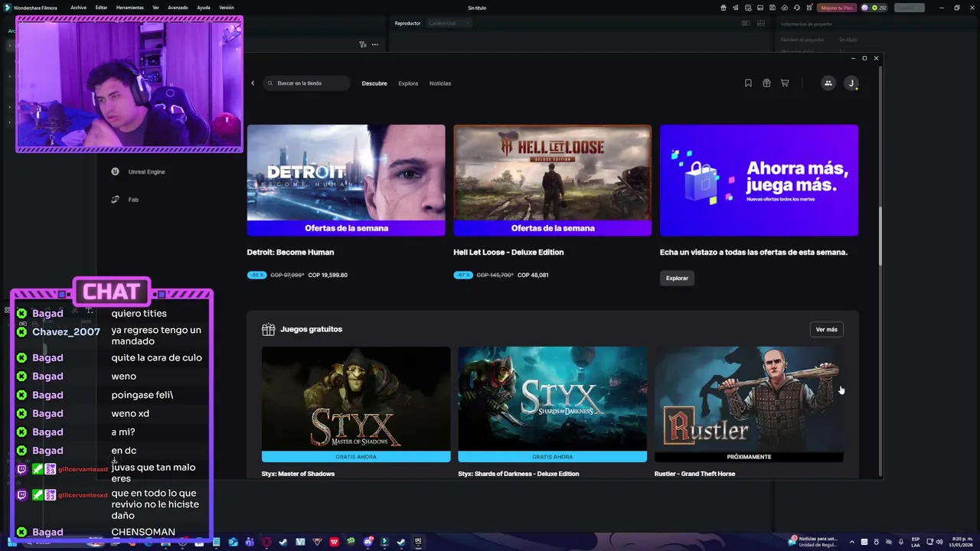Open Filmora Editar menu
Screen dimensions: 980x551
pyautogui.click(x=101, y=8)
